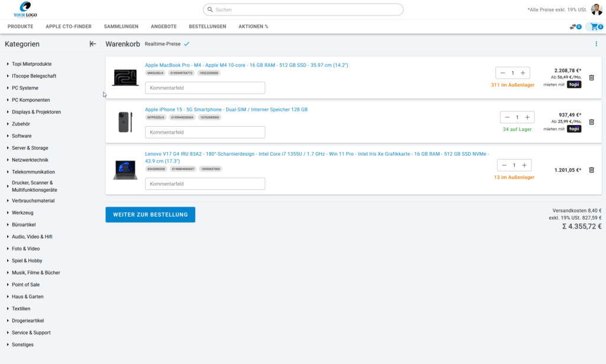
Task: Increase MacBook Pro quantity
Action: click(x=523, y=73)
